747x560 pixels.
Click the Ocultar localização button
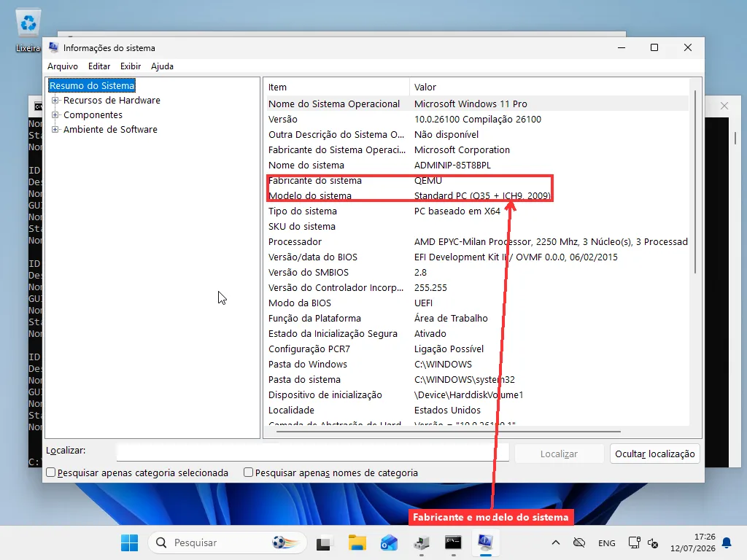click(x=654, y=454)
